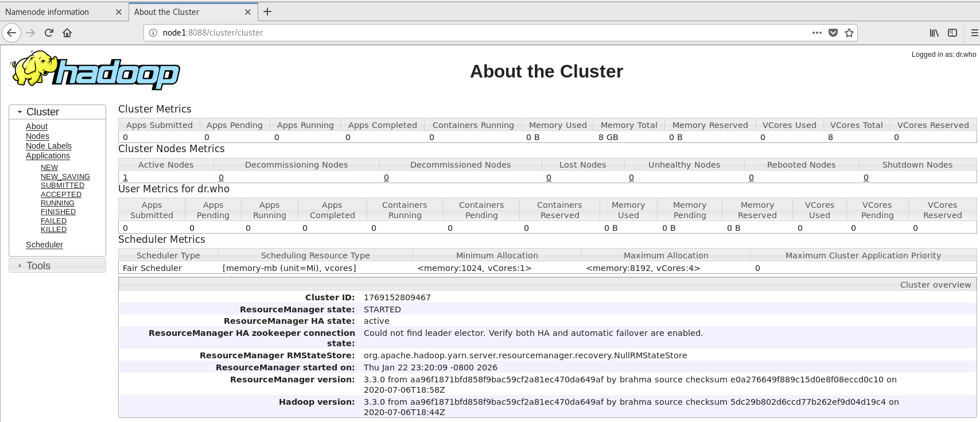This screenshot has height=422, width=980.
Task: Show SUBMITTED applications
Action: [63, 185]
